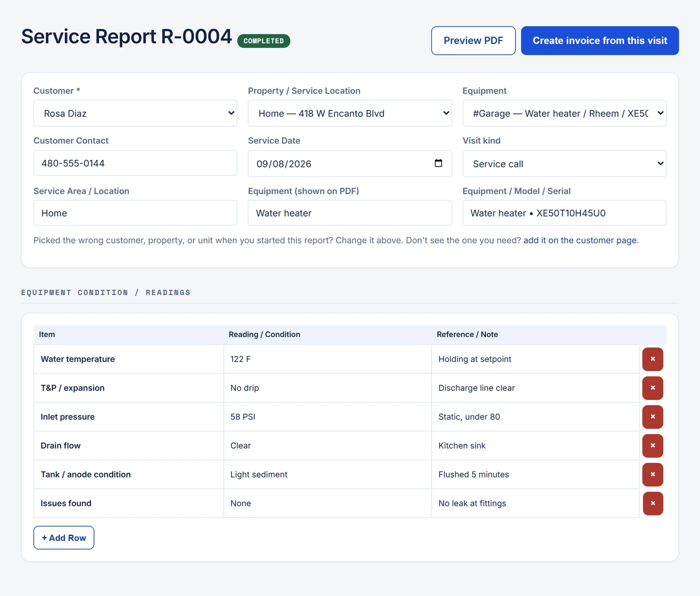The width and height of the screenshot is (700, 596).
Task: Create invoice from this visit
Action: pos(599,40)
